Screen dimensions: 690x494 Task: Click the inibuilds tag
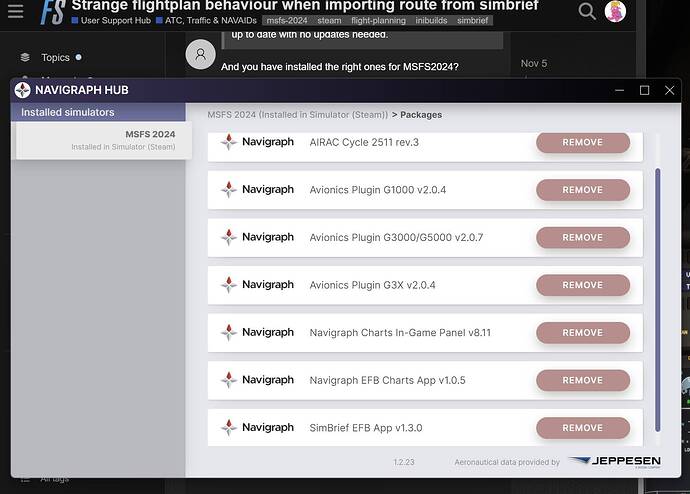pos(431,20)
